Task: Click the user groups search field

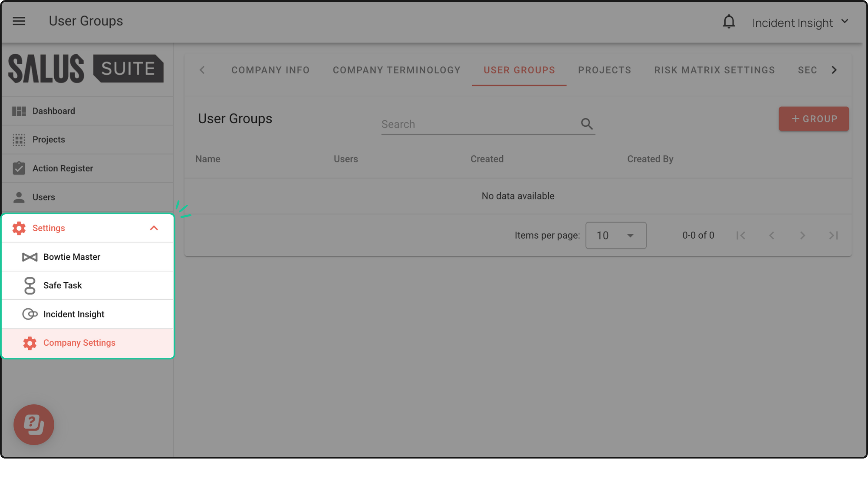Action: tap(477, 124)
